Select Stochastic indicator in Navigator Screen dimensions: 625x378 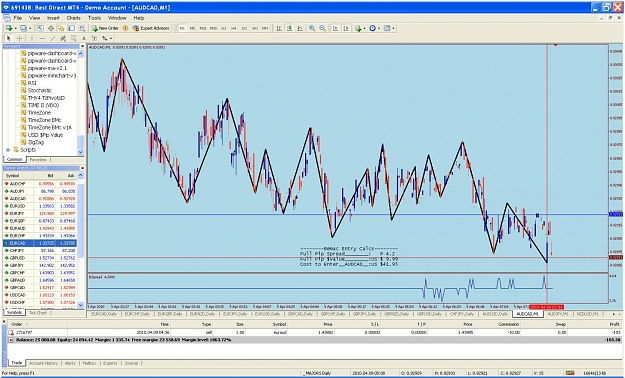pos(39,91)
